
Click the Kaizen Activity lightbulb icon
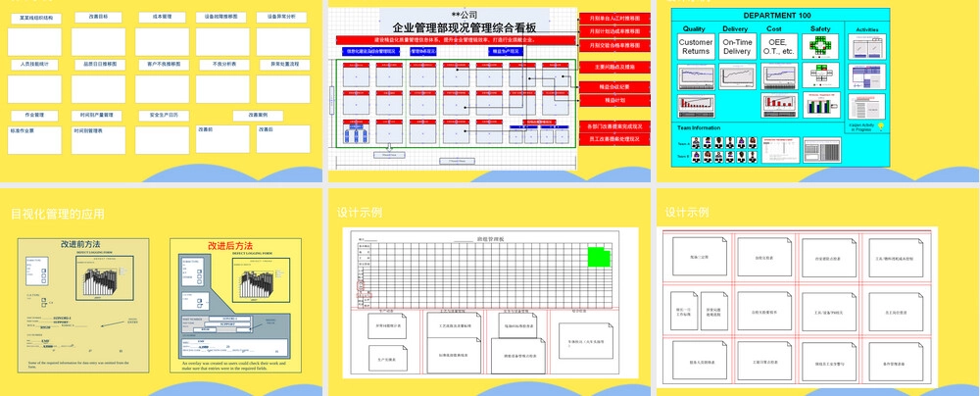[881, 126]
